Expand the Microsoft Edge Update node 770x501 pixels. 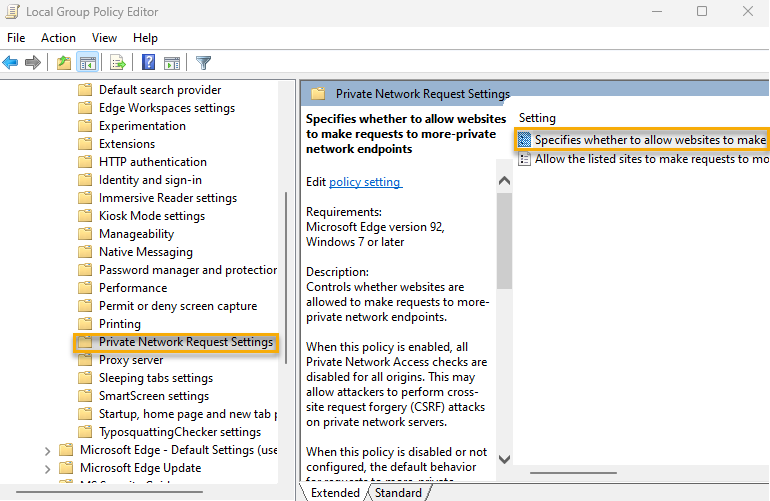47,468
